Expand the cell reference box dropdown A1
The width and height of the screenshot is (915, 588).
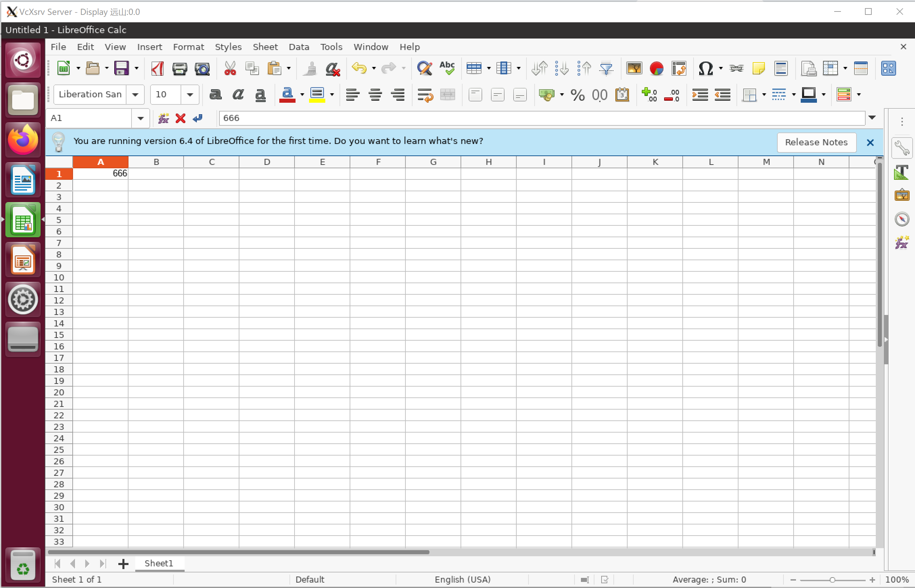141,118
